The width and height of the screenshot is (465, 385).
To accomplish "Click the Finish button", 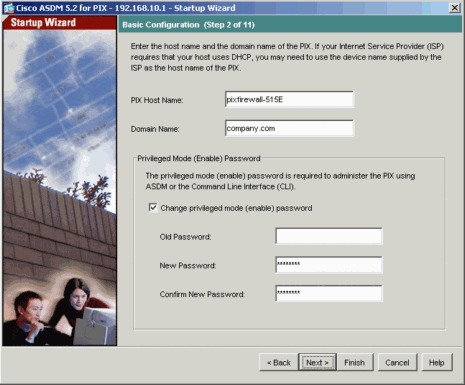I will pyautogui.click(x=355, y=362).
